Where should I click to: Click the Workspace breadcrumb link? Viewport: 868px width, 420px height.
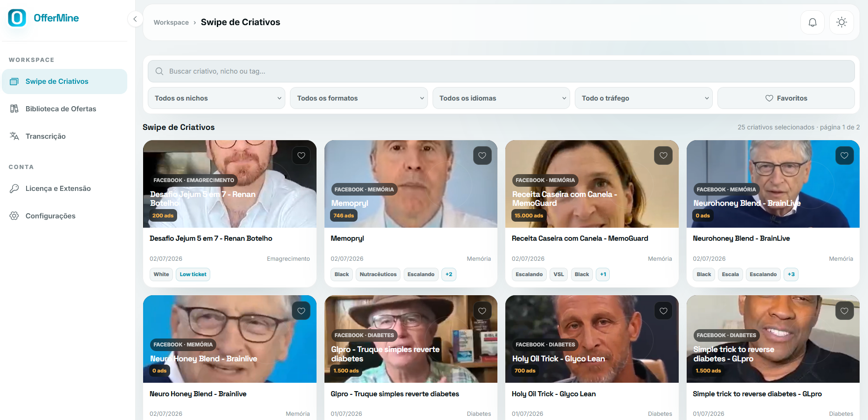(171, 22)
